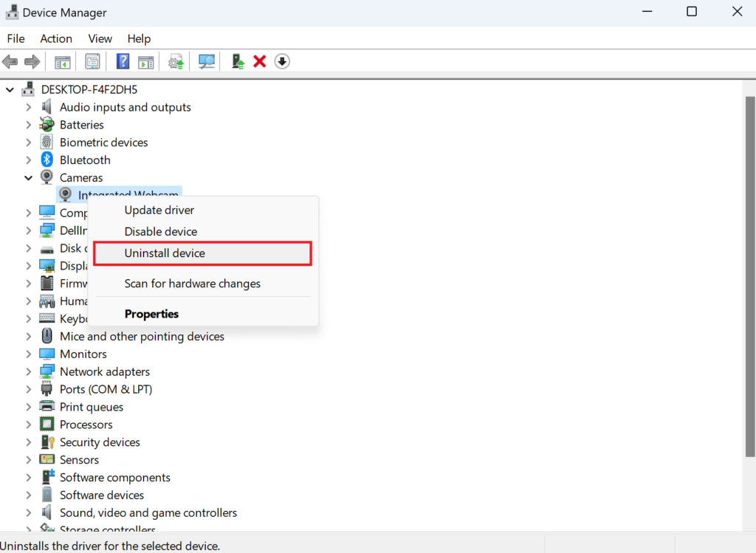Screen dimensions: 756x553
Task: Select Mice and other pointing devices
Action: point(142,337)
